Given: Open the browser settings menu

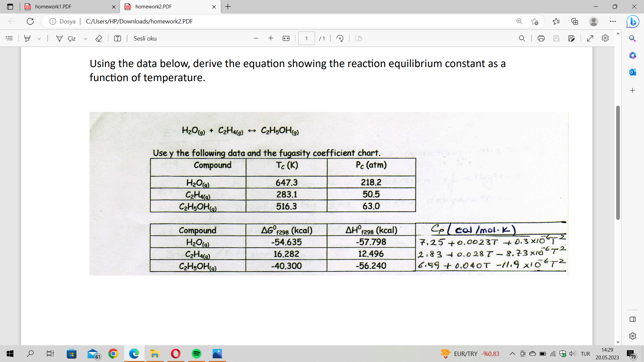Looking at the screenshot, I should [613, 21].
